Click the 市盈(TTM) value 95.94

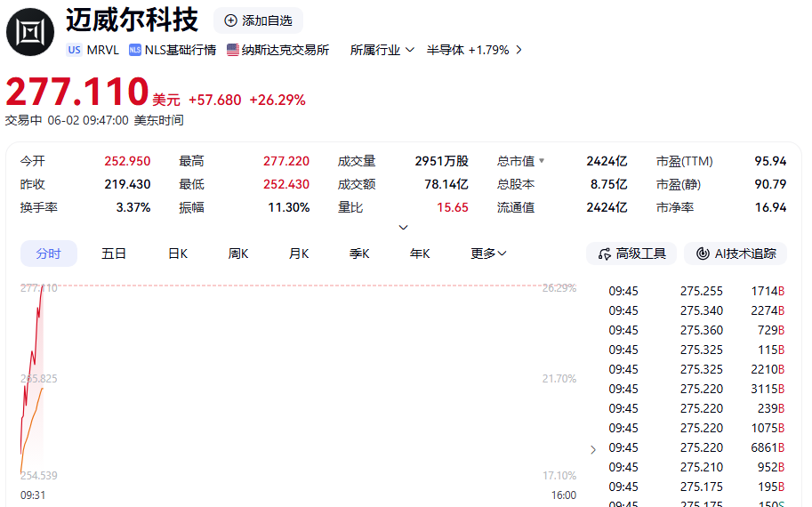coord(770,161)
